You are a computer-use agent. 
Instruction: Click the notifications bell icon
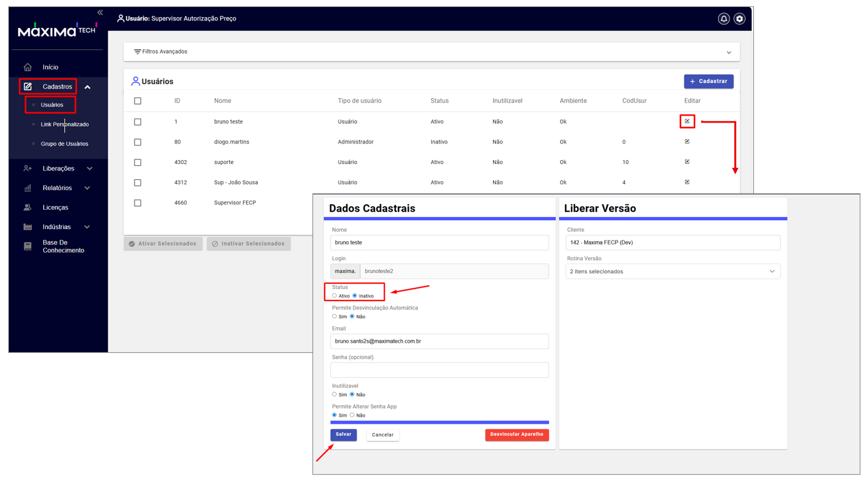click(x=723, y=19)
